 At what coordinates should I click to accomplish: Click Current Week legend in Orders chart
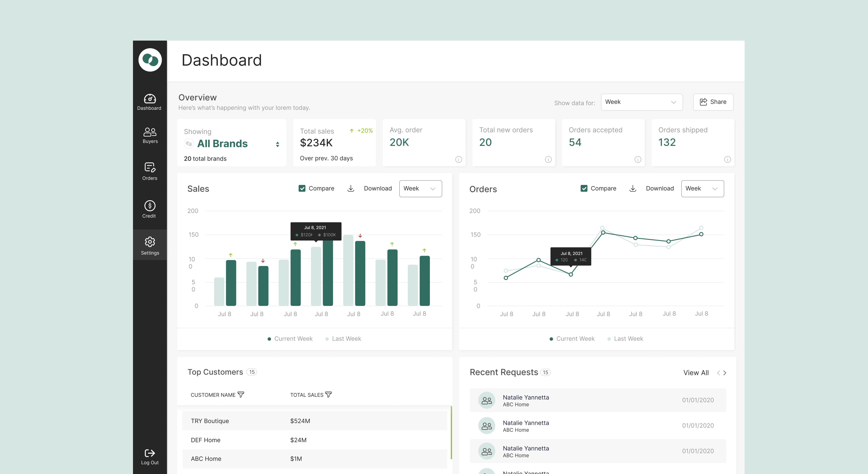click(572, 339)
